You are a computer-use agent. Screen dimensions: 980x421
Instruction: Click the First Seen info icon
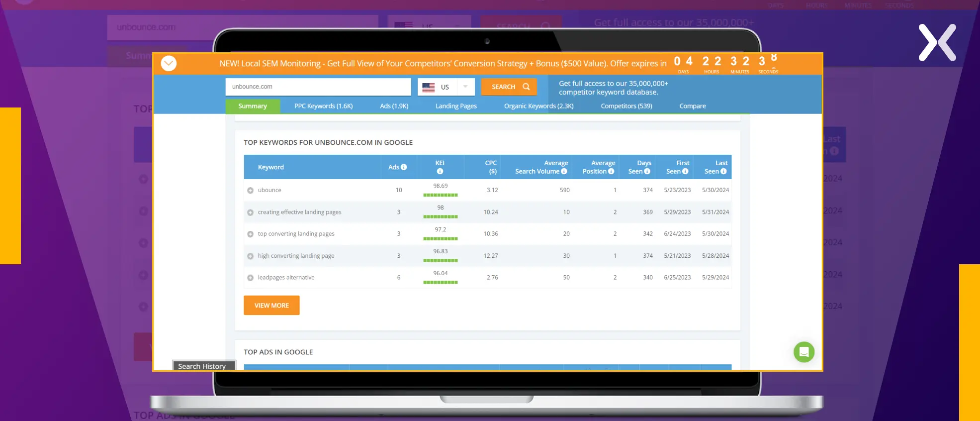[685, 171]
